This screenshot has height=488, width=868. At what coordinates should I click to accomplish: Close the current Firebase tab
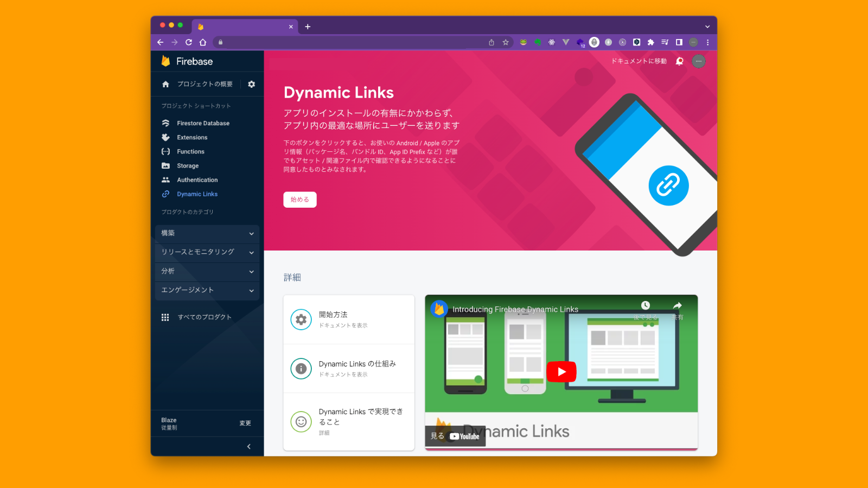pyautogui.click(x=291, y=27)
